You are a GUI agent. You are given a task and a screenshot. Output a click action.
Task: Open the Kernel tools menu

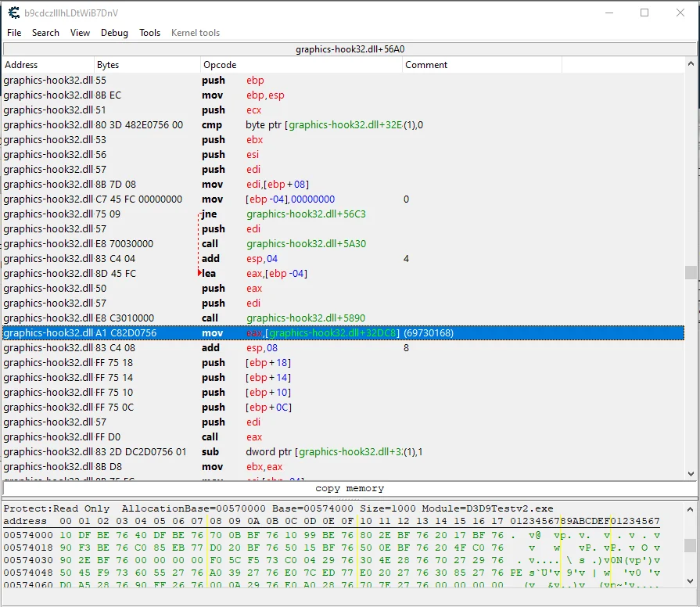click(x=196, y=33)
